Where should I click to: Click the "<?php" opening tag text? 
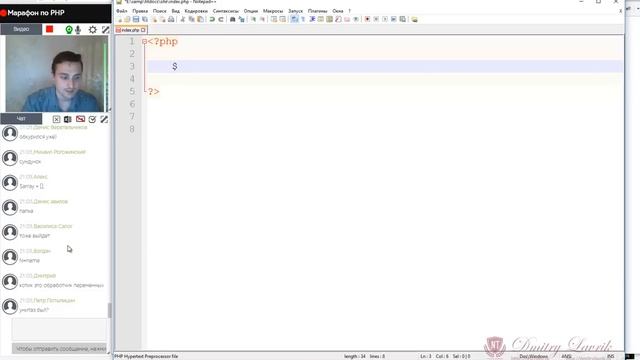(163, 41)
